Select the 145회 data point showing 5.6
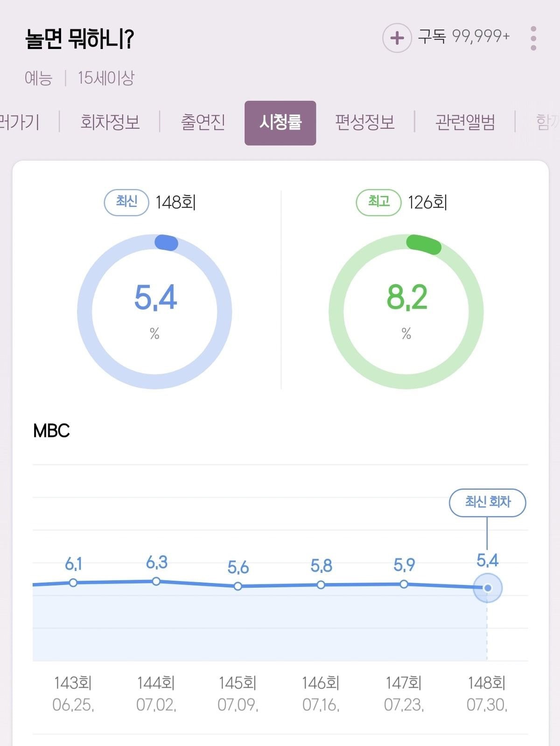560x746 pixels. [238, 586]
